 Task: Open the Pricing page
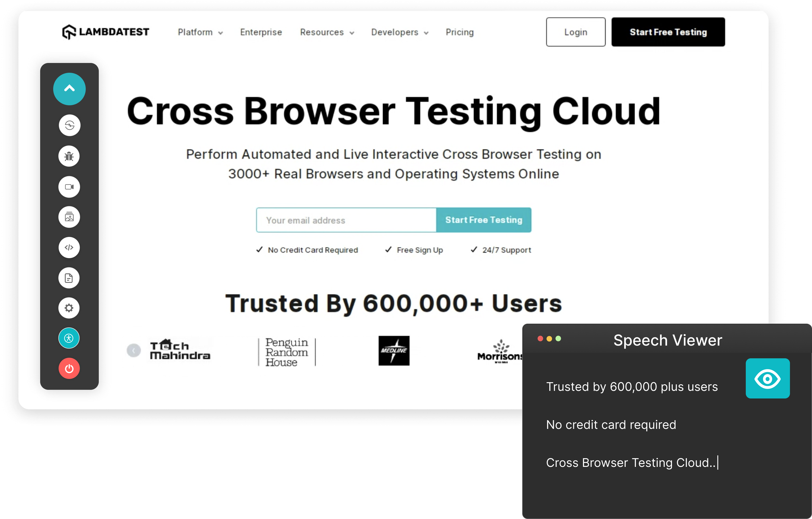point(460,32)
